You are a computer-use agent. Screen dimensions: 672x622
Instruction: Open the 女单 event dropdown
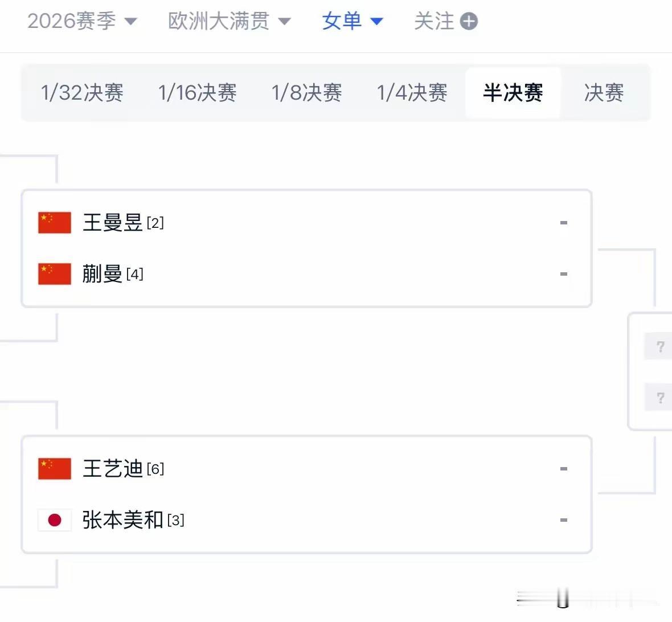353,21
